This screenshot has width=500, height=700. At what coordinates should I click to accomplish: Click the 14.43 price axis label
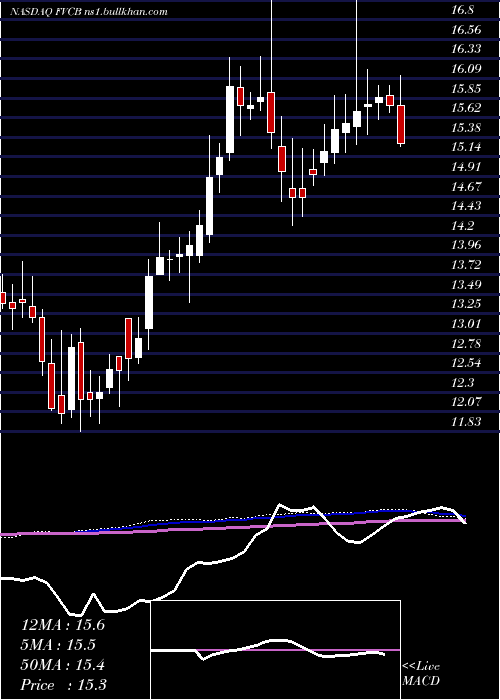[x=466, y=205]
